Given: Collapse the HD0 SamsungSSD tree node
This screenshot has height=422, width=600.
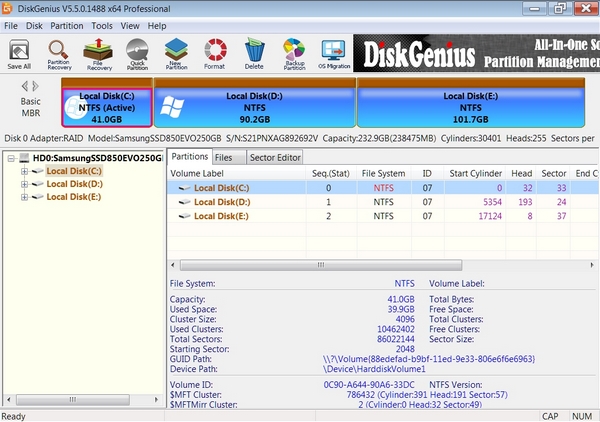Looking at the screenshot, I should [10, 158].
